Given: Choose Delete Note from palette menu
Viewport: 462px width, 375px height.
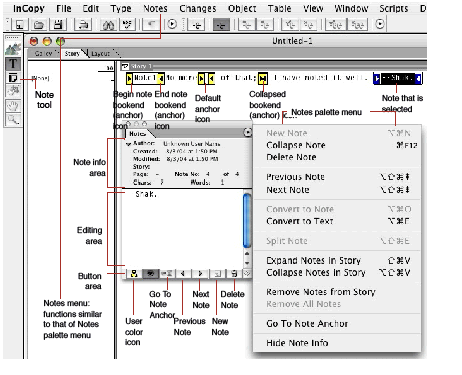Looking at the screenshot, I should pos(337,157).
